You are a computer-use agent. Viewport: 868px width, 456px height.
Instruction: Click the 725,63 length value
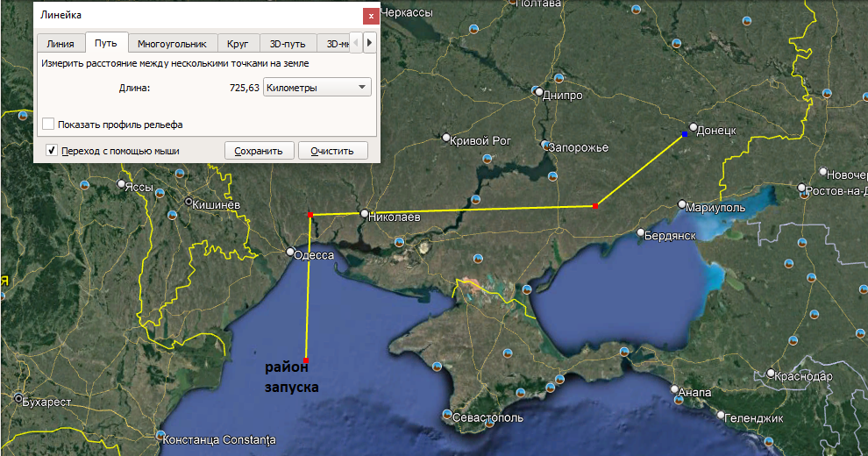[x=244, y=88]
